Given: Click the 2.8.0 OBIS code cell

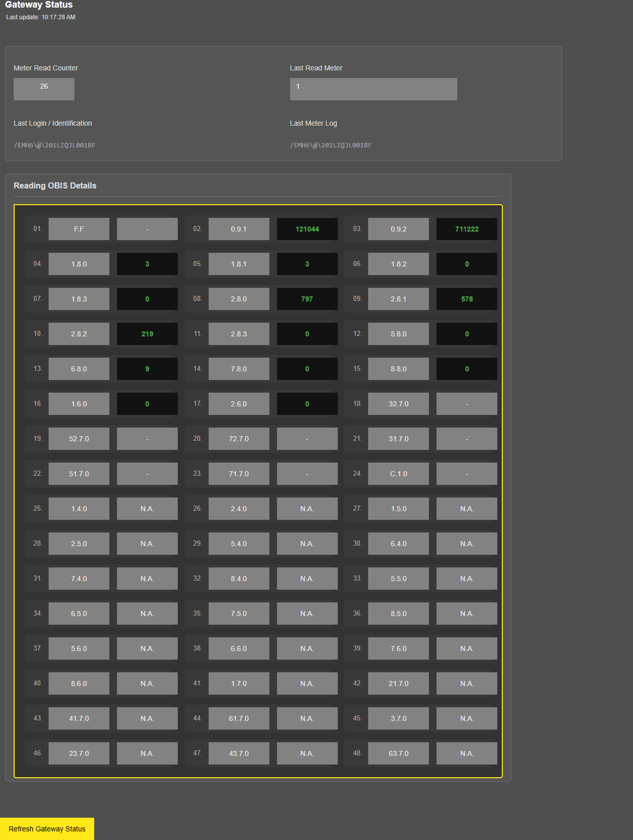Looking at the screenshot, I should 239,299.
